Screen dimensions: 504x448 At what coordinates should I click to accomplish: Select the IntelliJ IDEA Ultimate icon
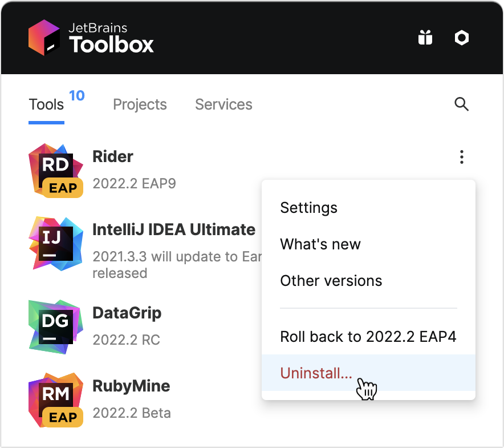[55, 241]
